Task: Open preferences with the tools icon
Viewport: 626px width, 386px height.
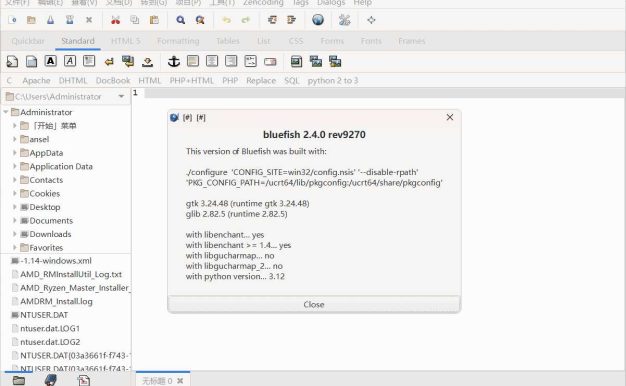Action: pyautogui.click(x=345, y=20)
